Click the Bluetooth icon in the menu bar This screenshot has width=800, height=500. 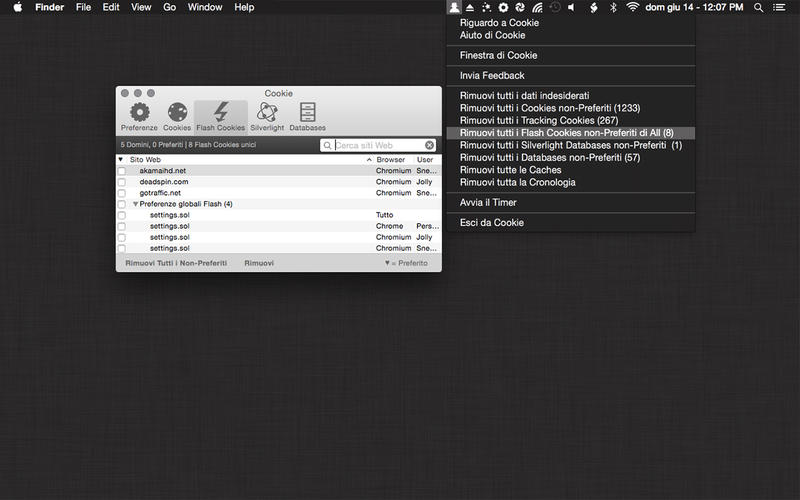click(614, 7)
